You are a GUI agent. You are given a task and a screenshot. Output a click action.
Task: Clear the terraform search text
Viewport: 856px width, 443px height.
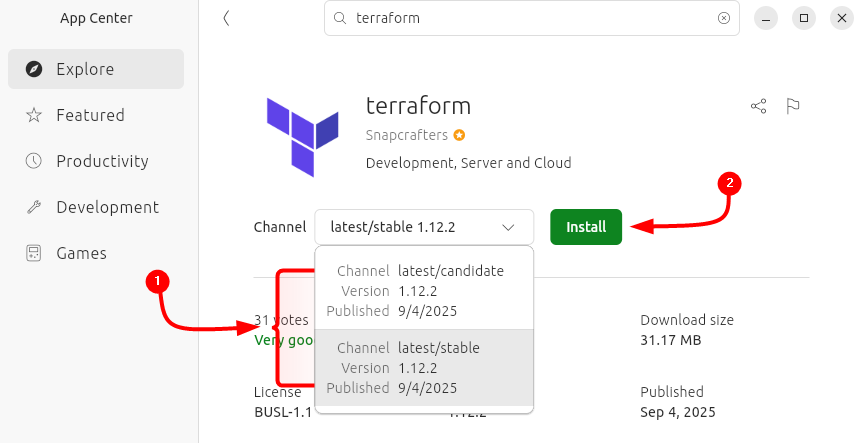(724, 18)
